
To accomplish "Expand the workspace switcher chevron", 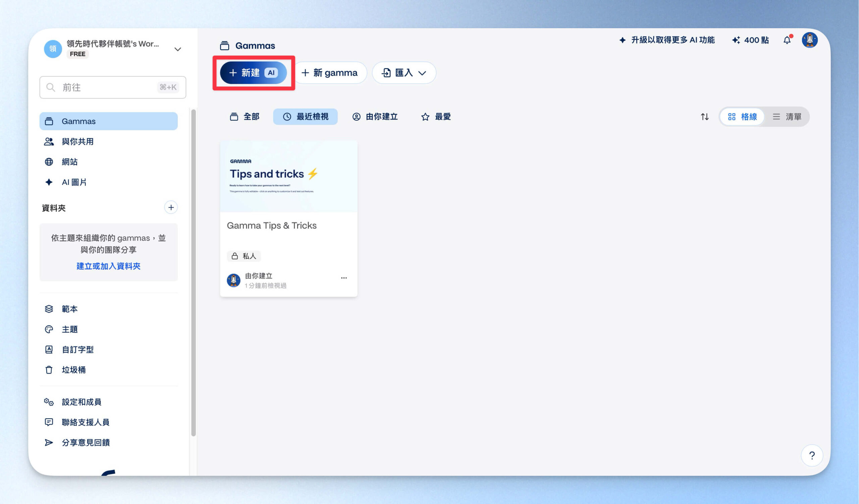I will tap(178, 49).
